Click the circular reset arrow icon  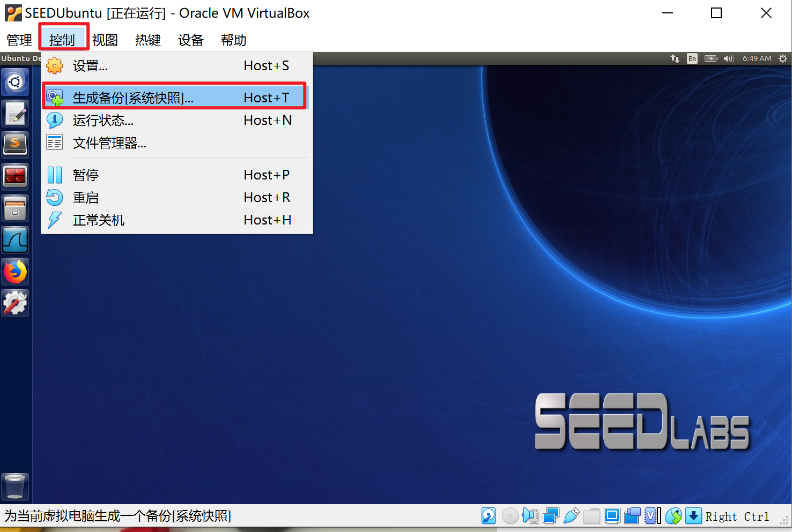coord(55,198)
